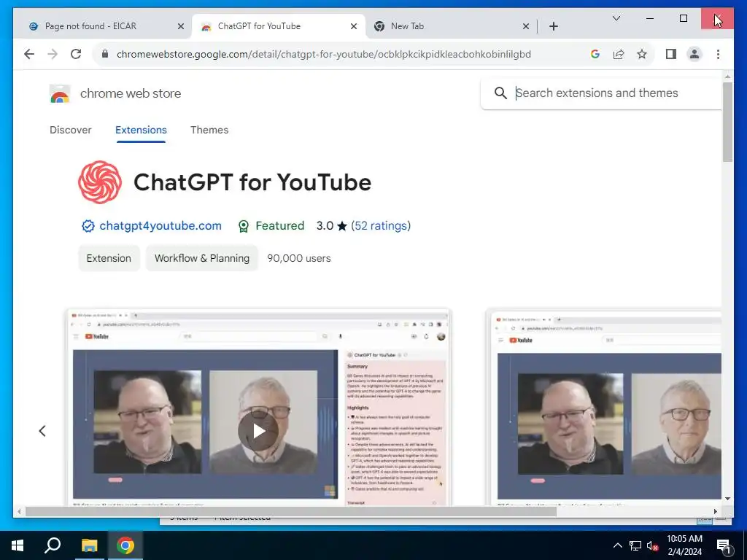Image resolution: width=747 pixels, height=560 pixels.
Task: Visit the chatgpt4youtube.com publisher link
Action: (x=160, y=226)
